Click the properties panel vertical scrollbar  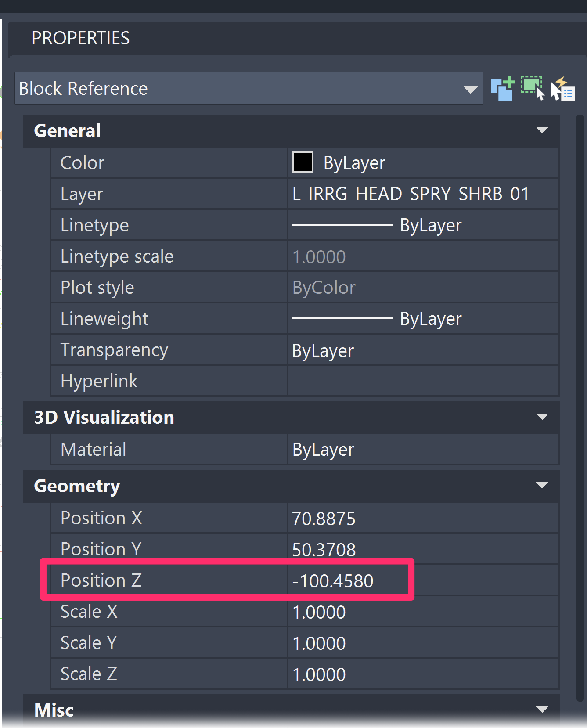(580, 408)
